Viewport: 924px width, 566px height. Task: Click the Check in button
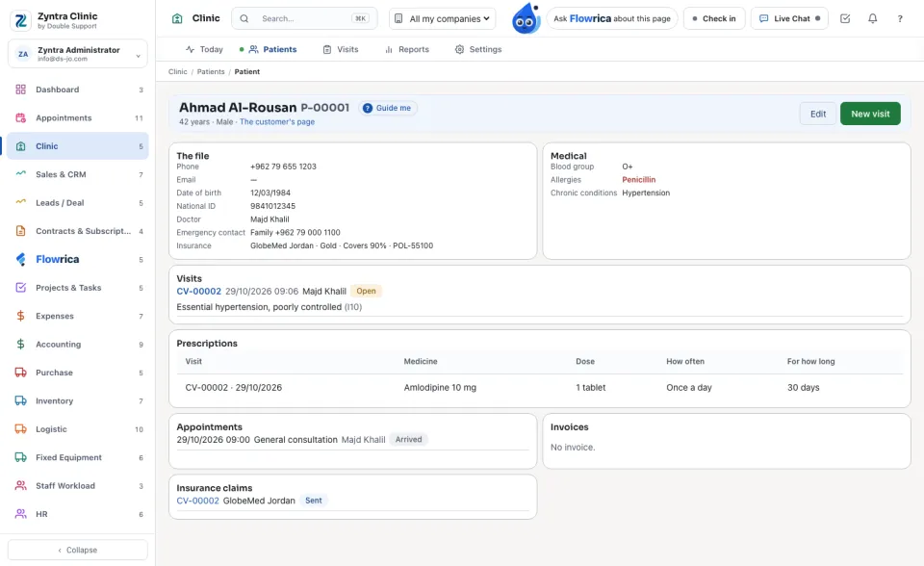(x=714, y=19)
